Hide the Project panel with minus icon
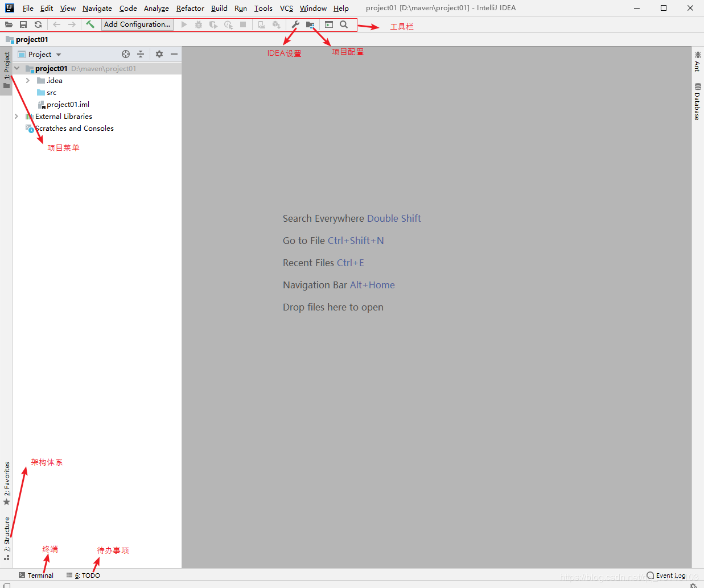The width and height of the screenshot is (704, 588). (x=174, y=54)
